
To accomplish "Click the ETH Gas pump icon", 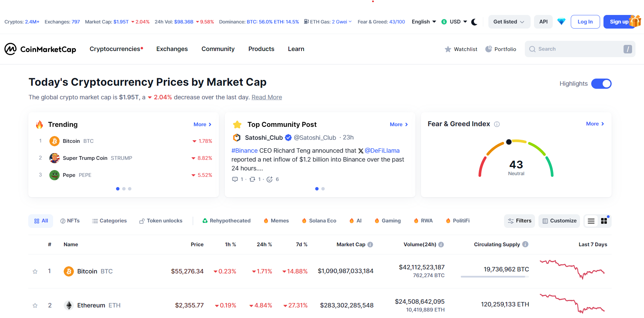I will click(x=307, y=21).
